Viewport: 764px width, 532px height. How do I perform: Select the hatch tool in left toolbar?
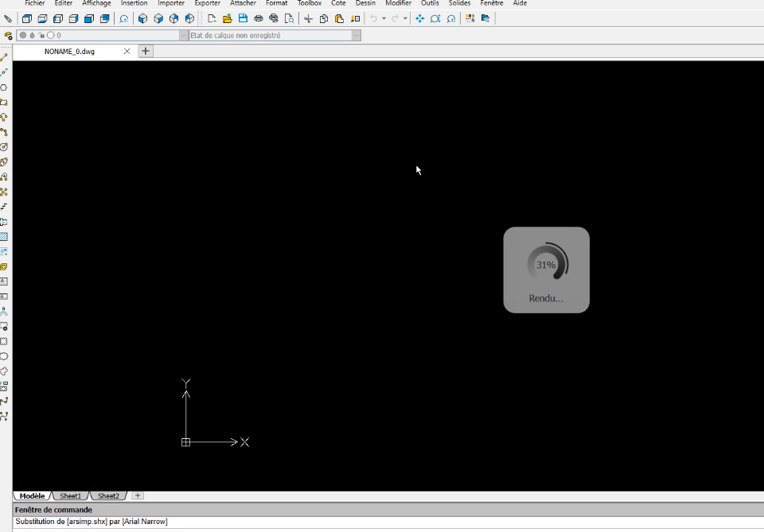pos(4,237)
